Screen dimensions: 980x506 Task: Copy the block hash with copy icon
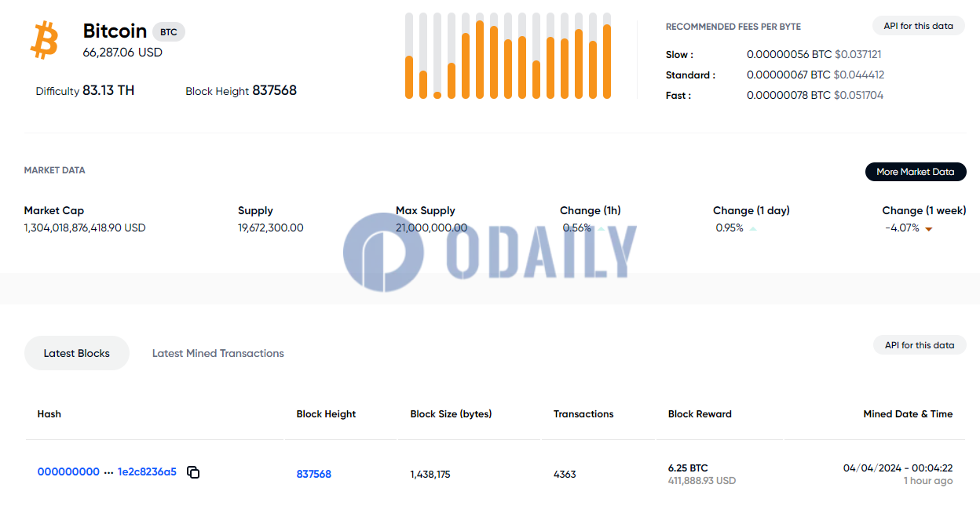(193, 472)
